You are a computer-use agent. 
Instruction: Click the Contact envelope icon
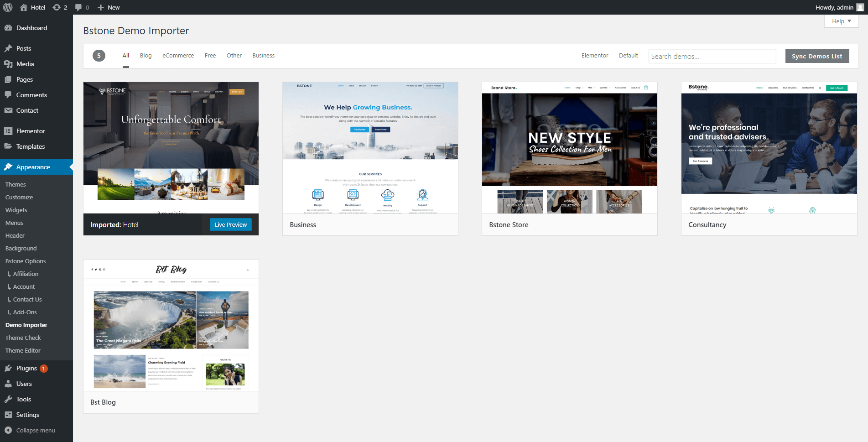click(x=8, y=110)
